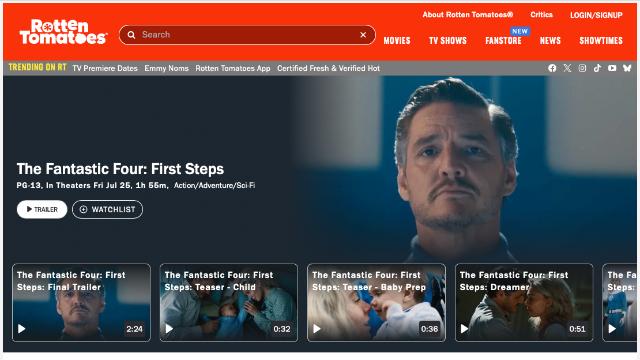
Task: Open the Emmy Noms trending link
Action: click(167, 68)
